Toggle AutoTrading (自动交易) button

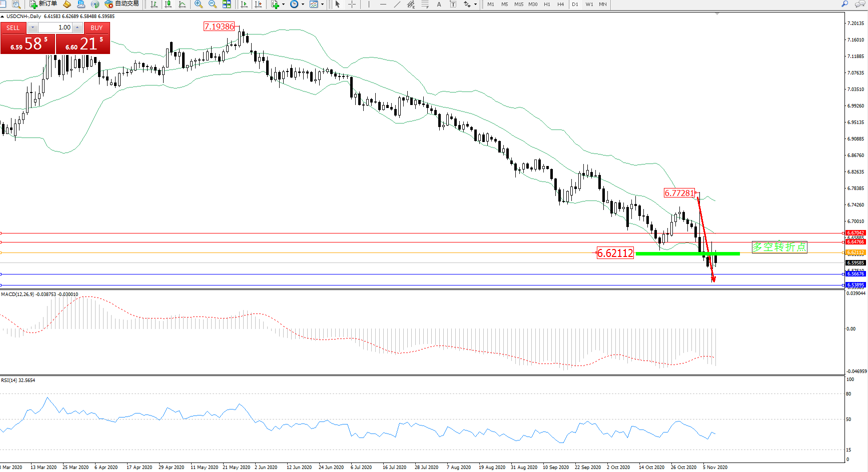(x=122, y=4)
